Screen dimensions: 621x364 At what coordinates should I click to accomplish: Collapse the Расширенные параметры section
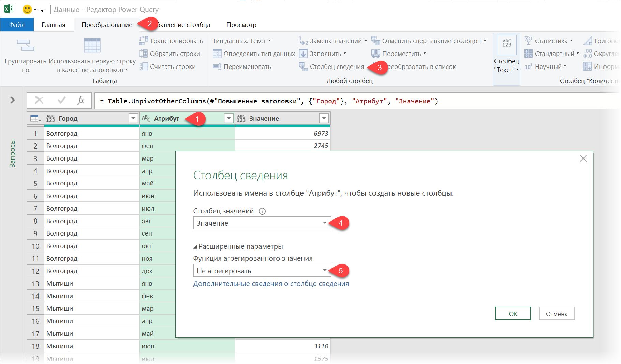(x=195, y=247)
